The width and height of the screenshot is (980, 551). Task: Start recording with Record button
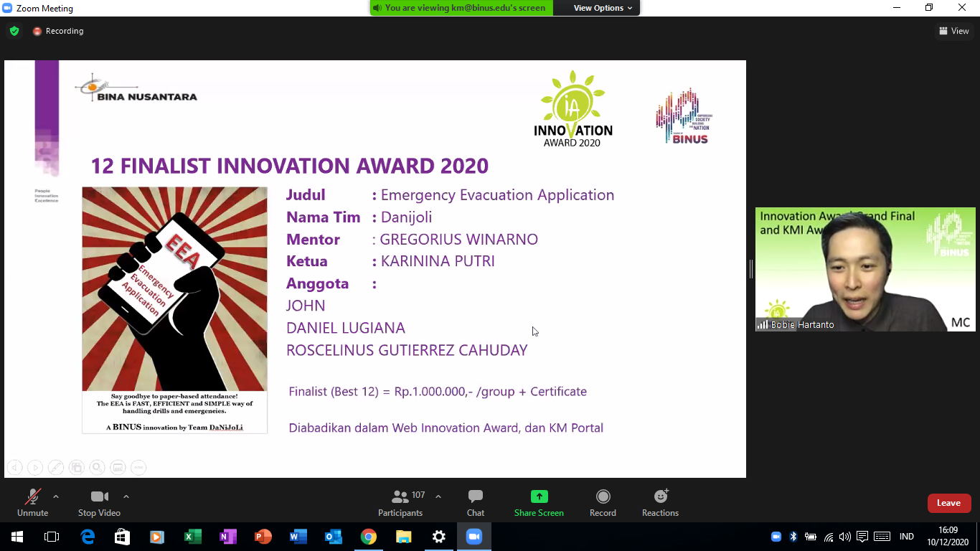point(603,502)
